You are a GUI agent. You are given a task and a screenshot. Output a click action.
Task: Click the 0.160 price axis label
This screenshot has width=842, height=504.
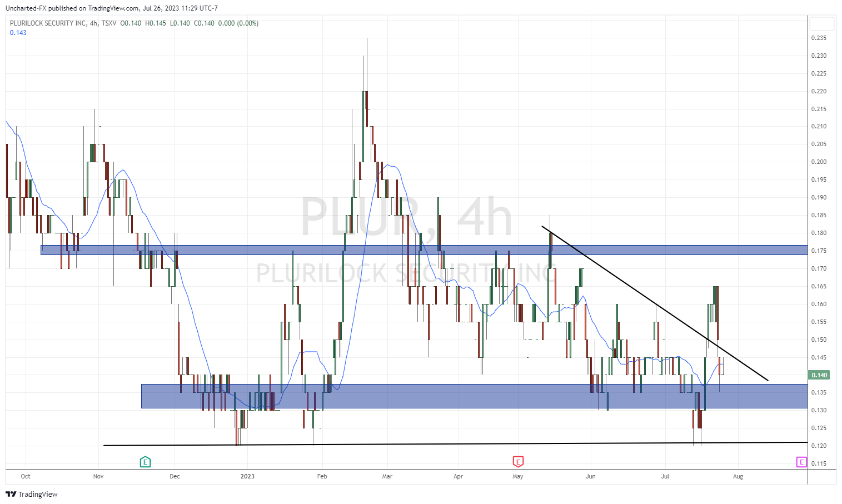pos(819,304)
